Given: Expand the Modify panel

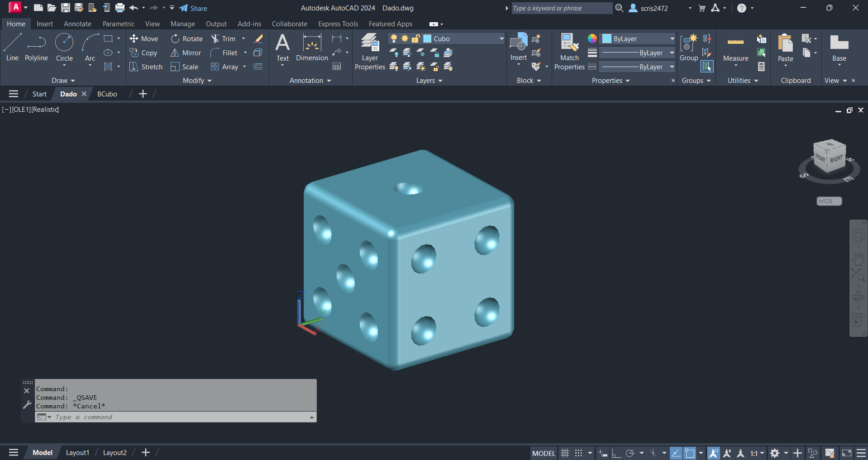Looking at the screenshot, I should [x=197, y=81].
